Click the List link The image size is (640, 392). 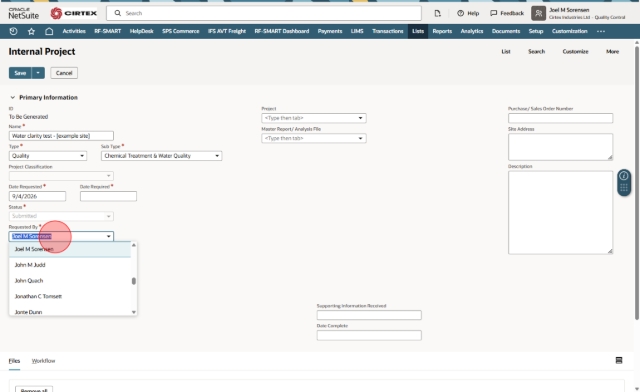(506, 51)
